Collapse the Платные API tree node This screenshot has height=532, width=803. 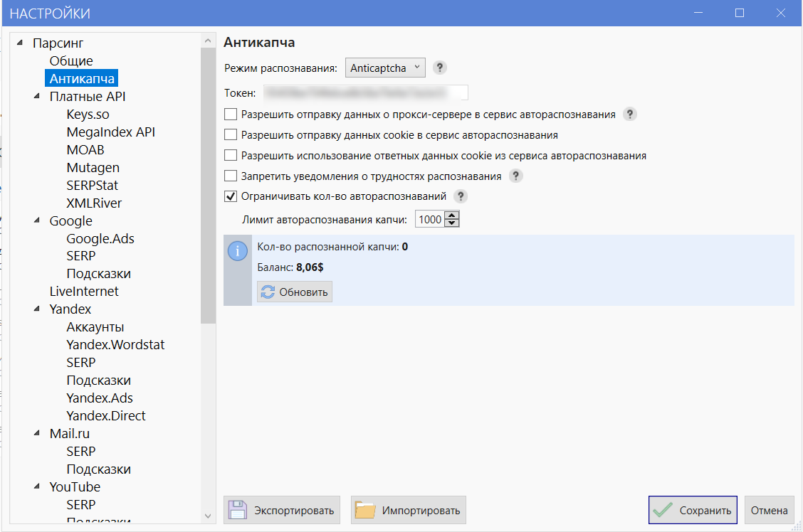(37, 96)
